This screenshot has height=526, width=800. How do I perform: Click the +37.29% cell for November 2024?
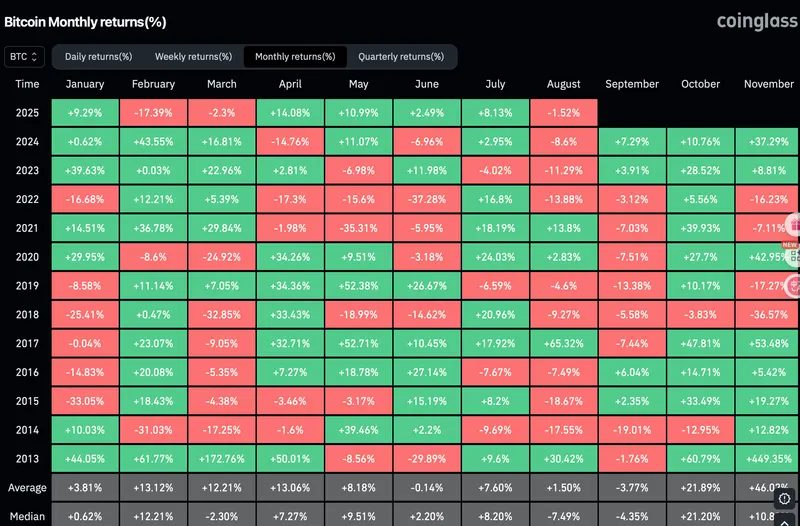pyautogui.click(x=767, y=141)
